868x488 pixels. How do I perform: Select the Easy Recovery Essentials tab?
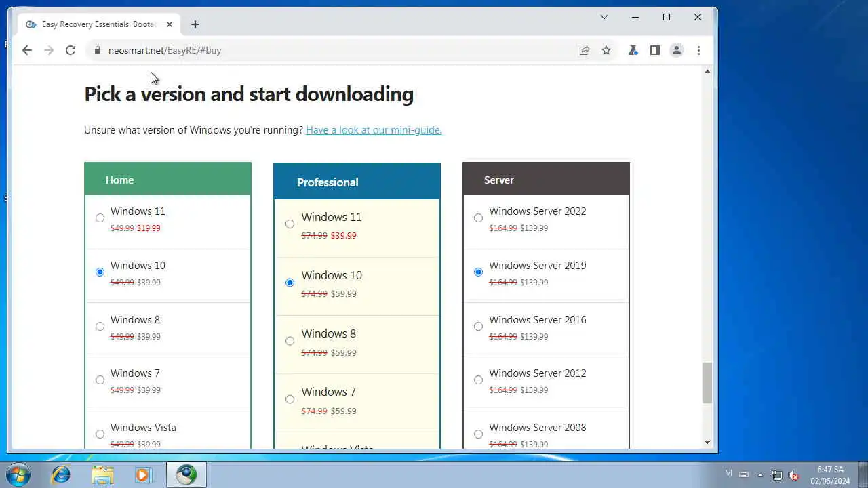[x=99, y=24]
